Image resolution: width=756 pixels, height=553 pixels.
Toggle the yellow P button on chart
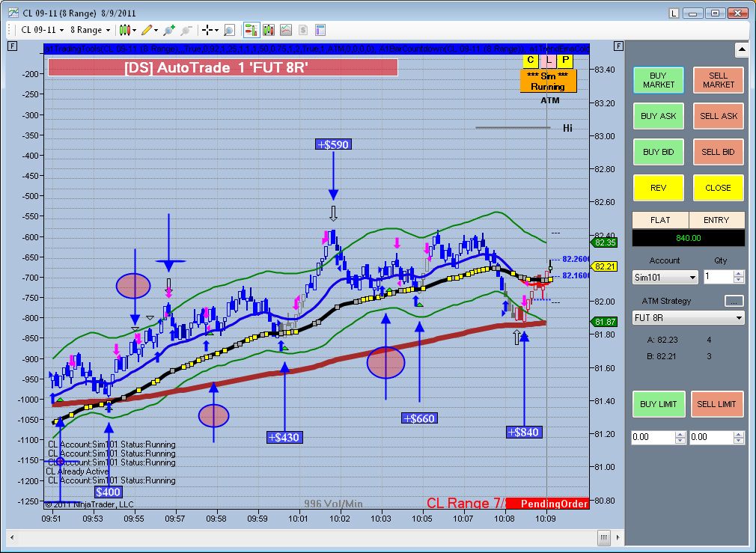click(565, 61)
